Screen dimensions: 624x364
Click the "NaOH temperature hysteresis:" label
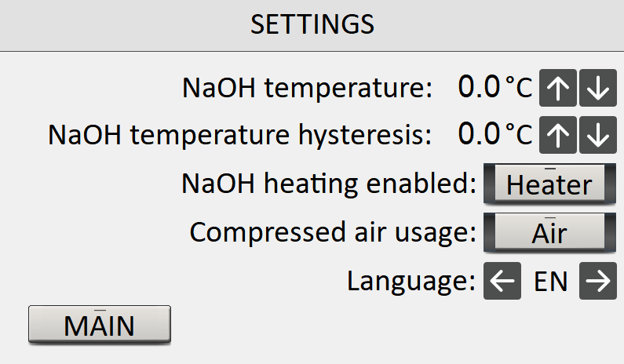tap(240, 135)
